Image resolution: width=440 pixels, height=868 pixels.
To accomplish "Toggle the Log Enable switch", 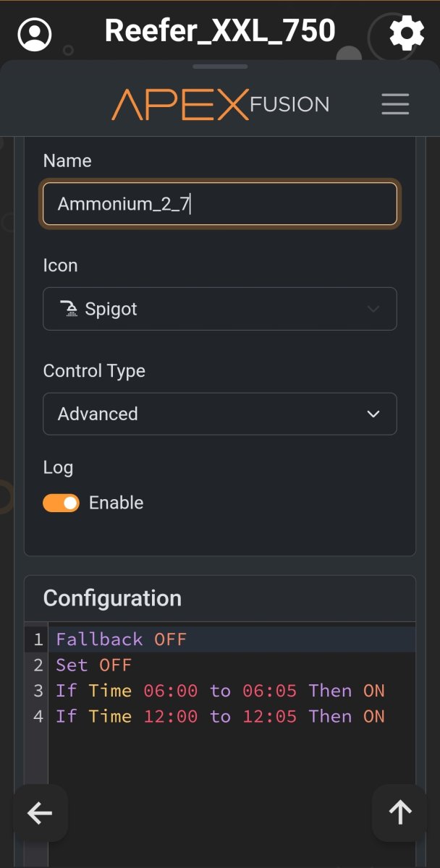I will pyautogui.click(x=61, y=503).
